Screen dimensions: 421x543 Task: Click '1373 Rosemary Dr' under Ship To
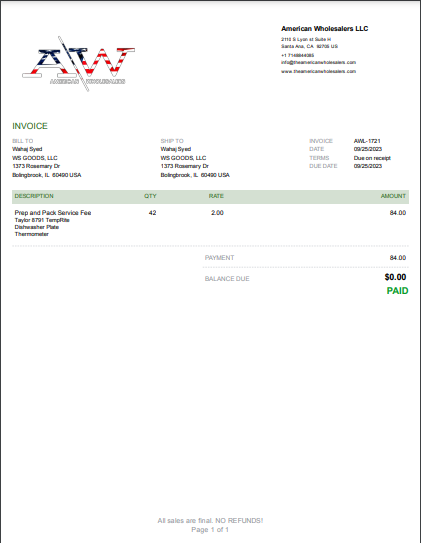(x=185, y=166)
